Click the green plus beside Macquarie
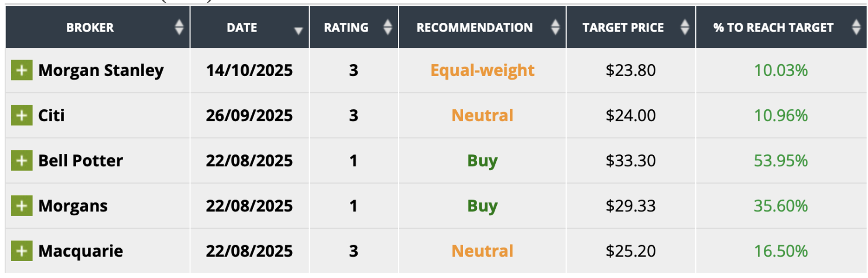Image resolution: width=868 pixels, height=278 pixels. [21, 251]
